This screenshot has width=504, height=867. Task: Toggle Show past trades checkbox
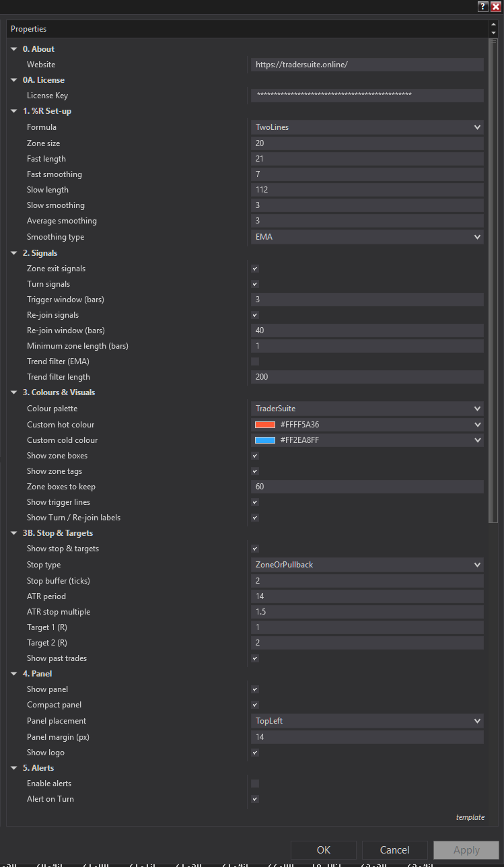point(255,658)
